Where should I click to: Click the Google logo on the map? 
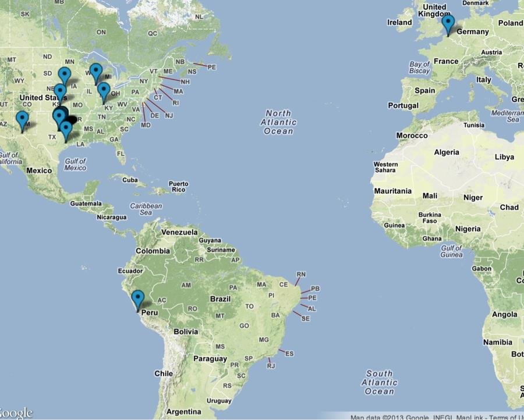[15, 413]
